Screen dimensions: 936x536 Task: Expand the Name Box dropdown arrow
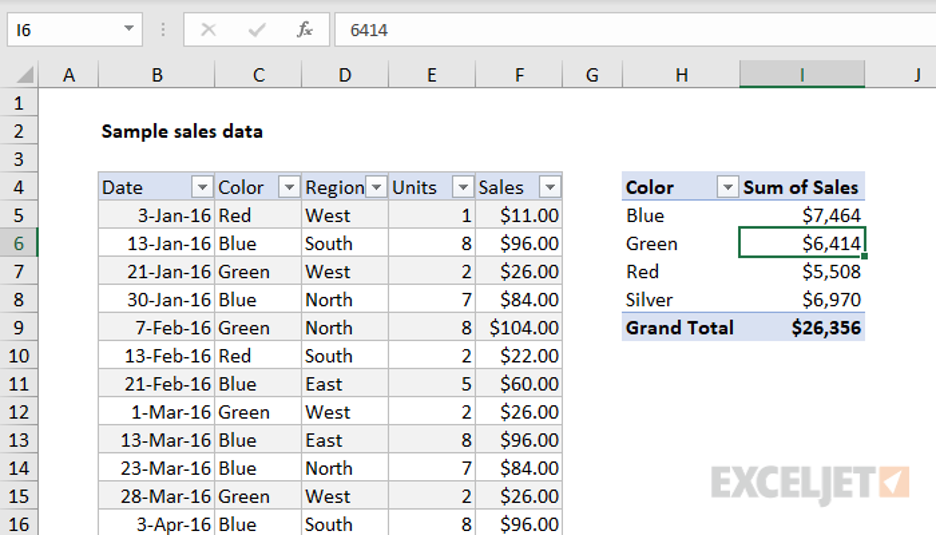pyautogui.click(x=128, y=29)
